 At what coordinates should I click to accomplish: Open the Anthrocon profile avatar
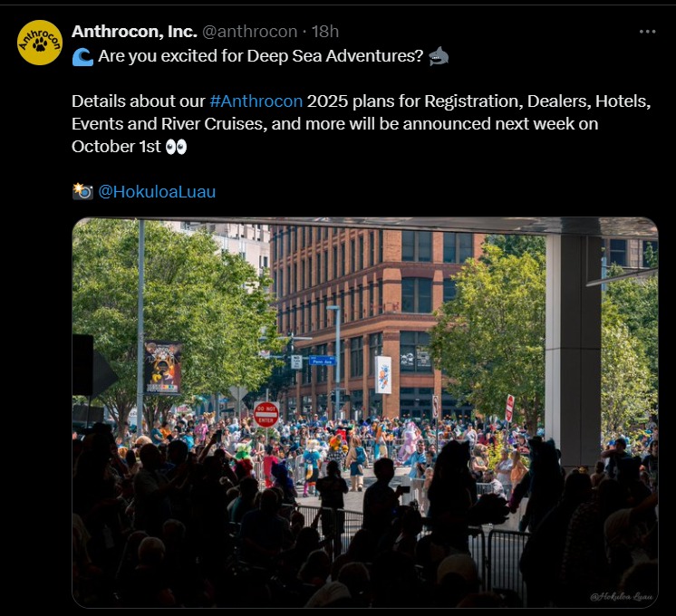tap(40, 43)
